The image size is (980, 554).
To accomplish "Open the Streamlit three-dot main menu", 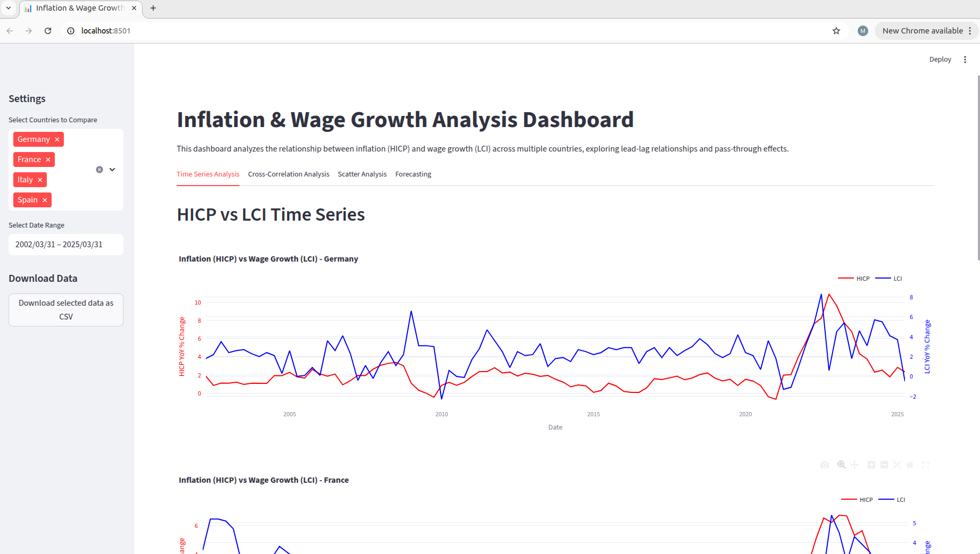I will (965, 60).
